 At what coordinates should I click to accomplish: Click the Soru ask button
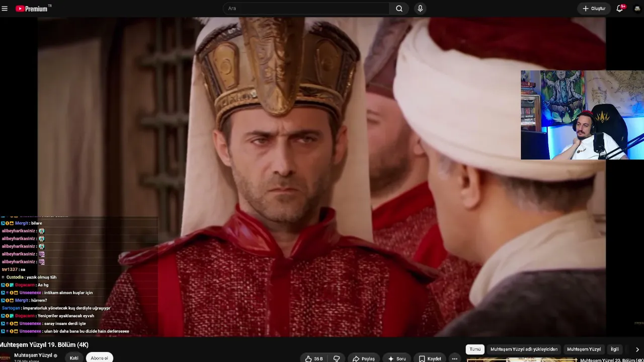pos(396,358)
